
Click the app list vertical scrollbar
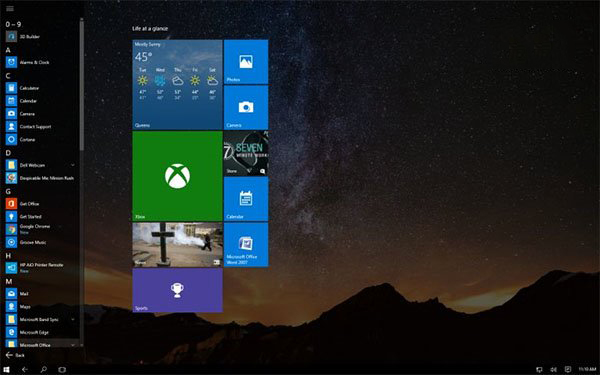click(x=82, y=84)
